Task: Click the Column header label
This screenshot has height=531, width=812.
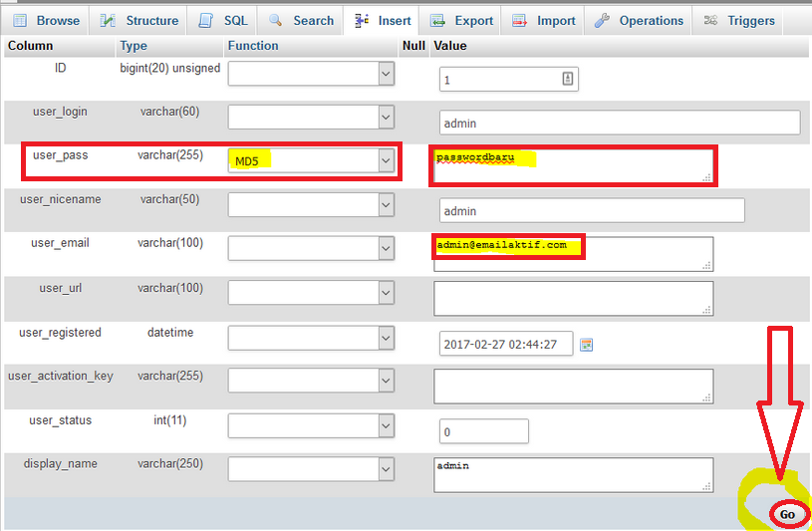Action: tap(31, 46)
